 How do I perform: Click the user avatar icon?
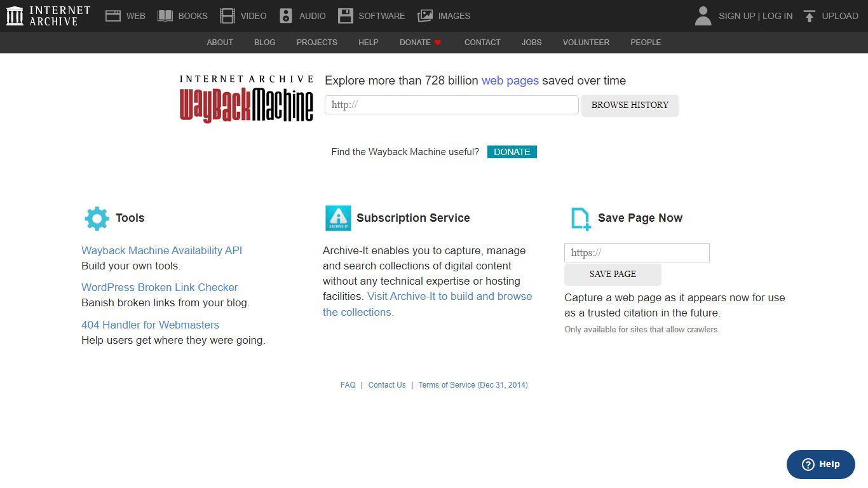pyautogui.click(x=703, y=16)
